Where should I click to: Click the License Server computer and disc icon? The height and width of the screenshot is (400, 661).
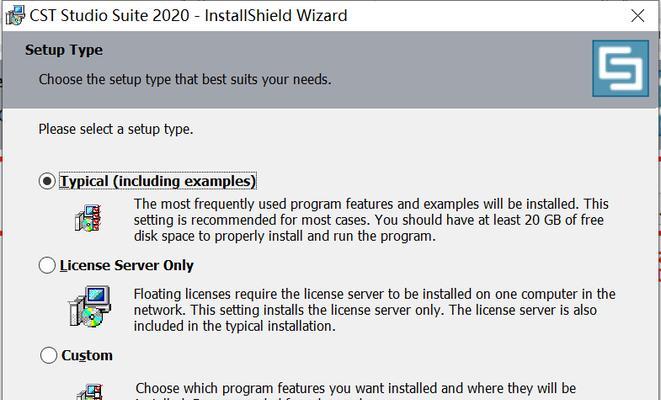[90, 306]
